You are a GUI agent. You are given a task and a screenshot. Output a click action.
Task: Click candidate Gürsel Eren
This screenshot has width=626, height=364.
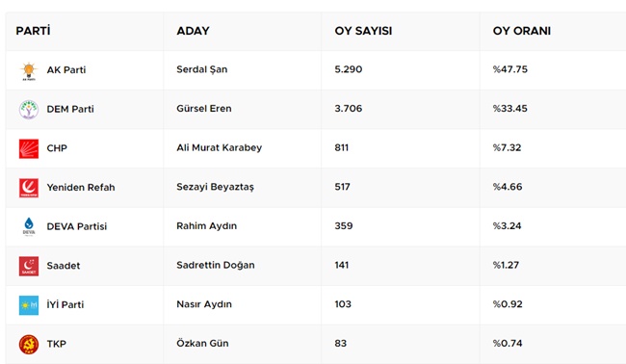[x=204, y=109]
